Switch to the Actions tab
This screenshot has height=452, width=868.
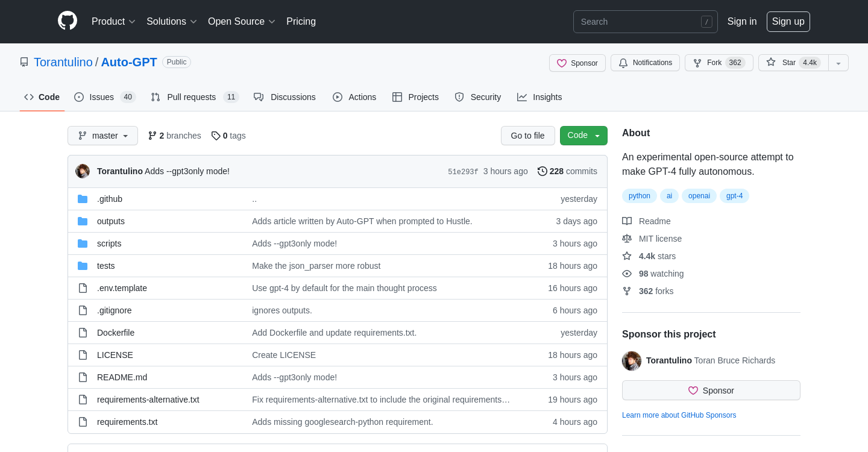[354, 97]
